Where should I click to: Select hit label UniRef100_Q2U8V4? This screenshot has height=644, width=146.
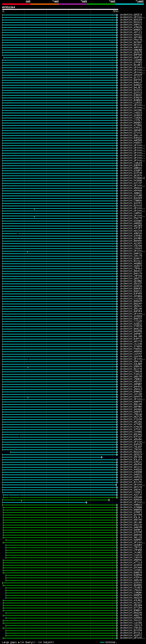coord(131,565)
